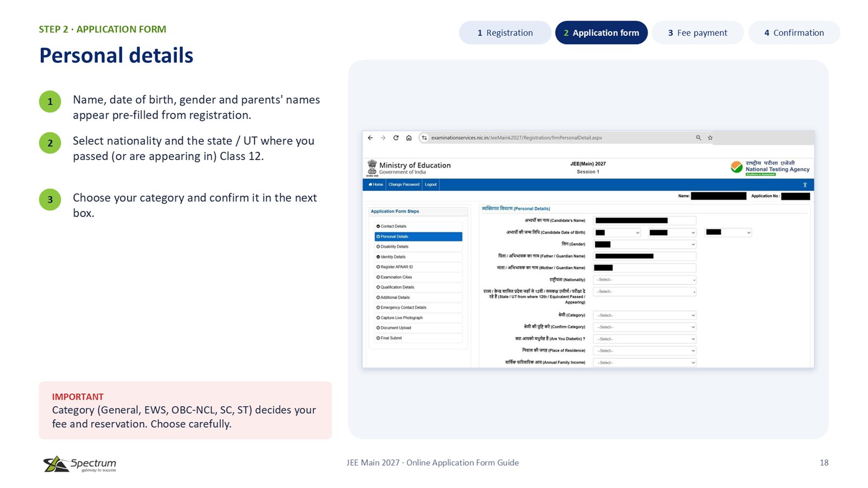The image size is (868, 488).
Task: Select the Registration step tab
Action: [505, 33]
